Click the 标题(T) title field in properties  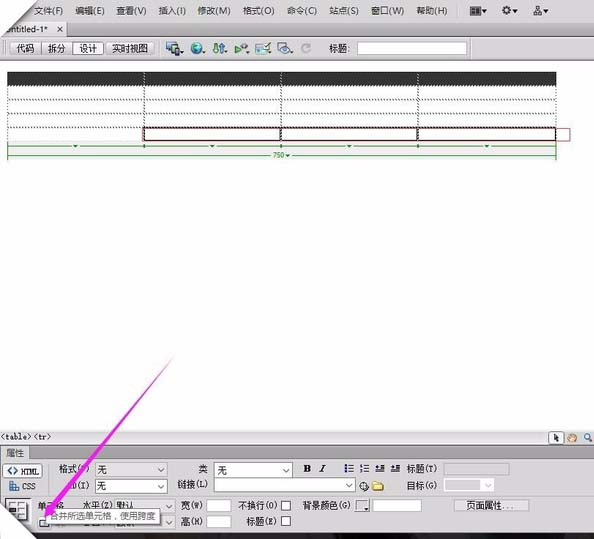click(476, 469)
